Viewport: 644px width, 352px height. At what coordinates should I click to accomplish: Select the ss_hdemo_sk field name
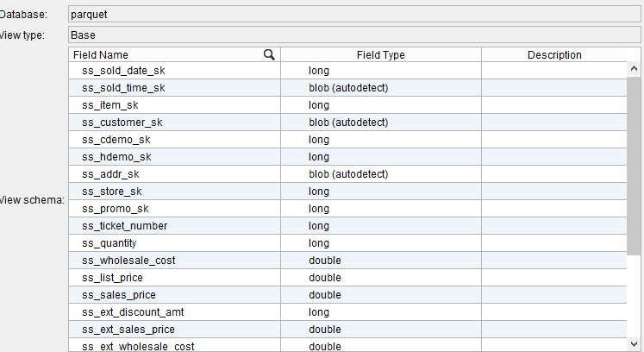click(116, 157)
